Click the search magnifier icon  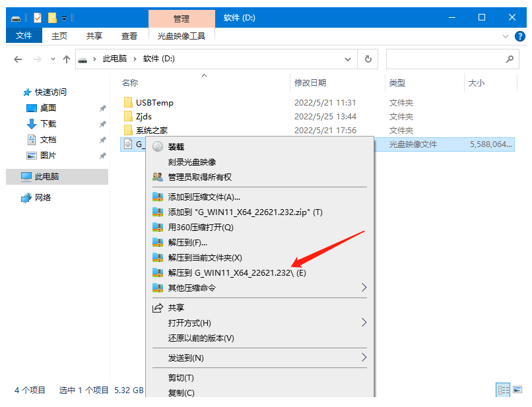(x=510, y=59)
